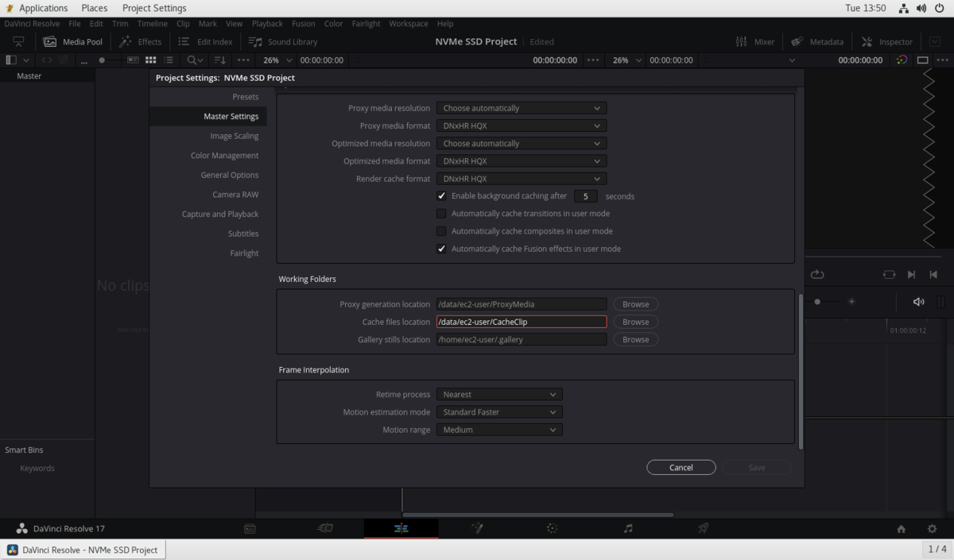Open source viewer zoom 26% dropdown
Image resolution: width=954 pixels, height=560 pixels.
tap(277, 60)
